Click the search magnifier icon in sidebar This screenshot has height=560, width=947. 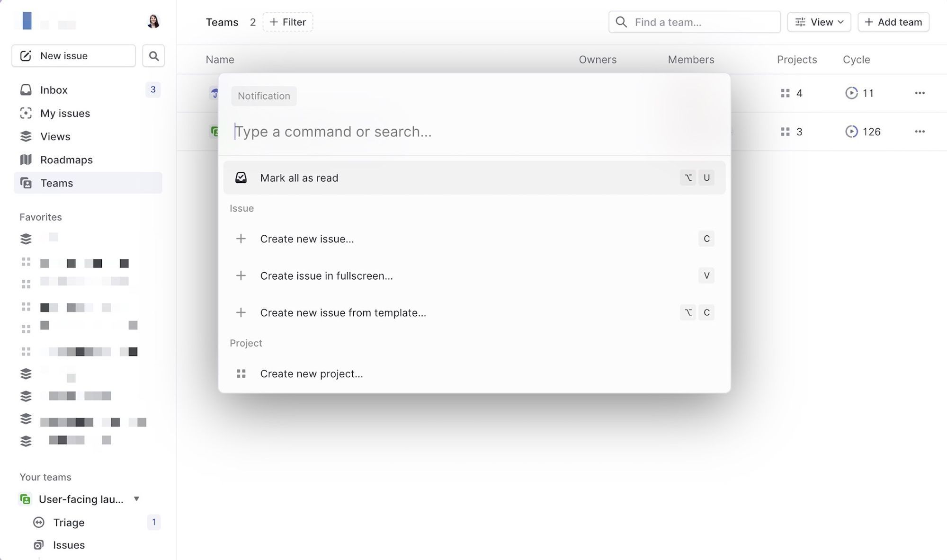pos(153,56)
